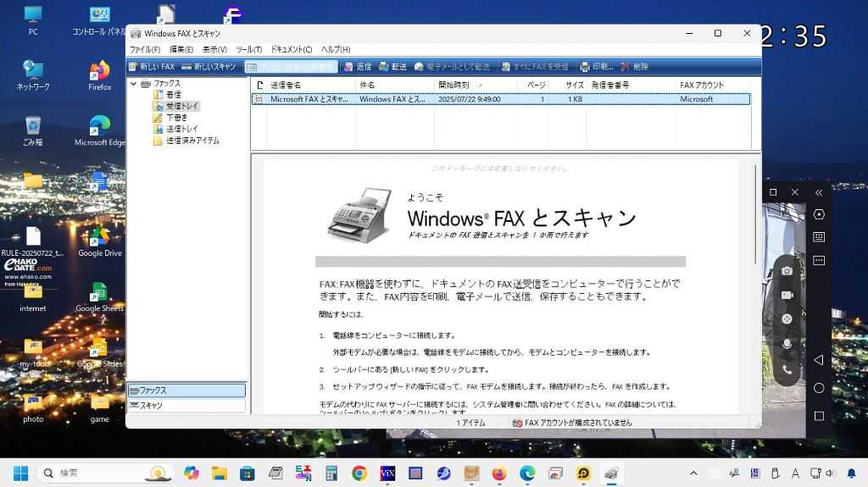
Task: Open Google Chrome from the taskbar
Action: (x=359, y=473)
